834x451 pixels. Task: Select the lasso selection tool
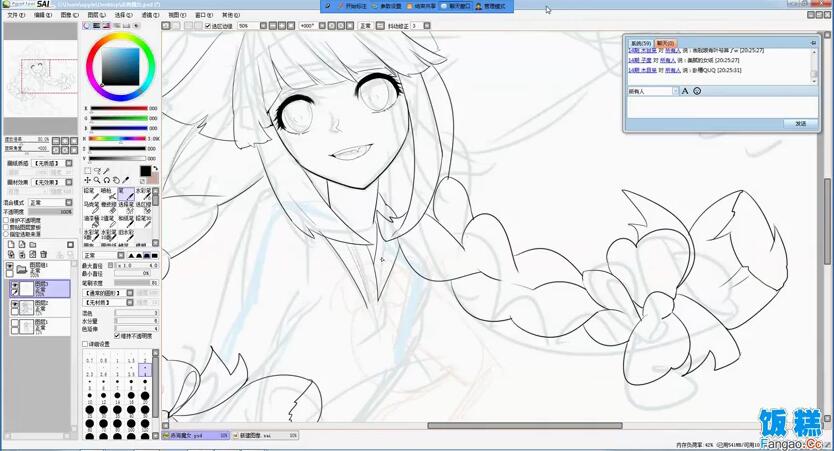tap(97, 170)
